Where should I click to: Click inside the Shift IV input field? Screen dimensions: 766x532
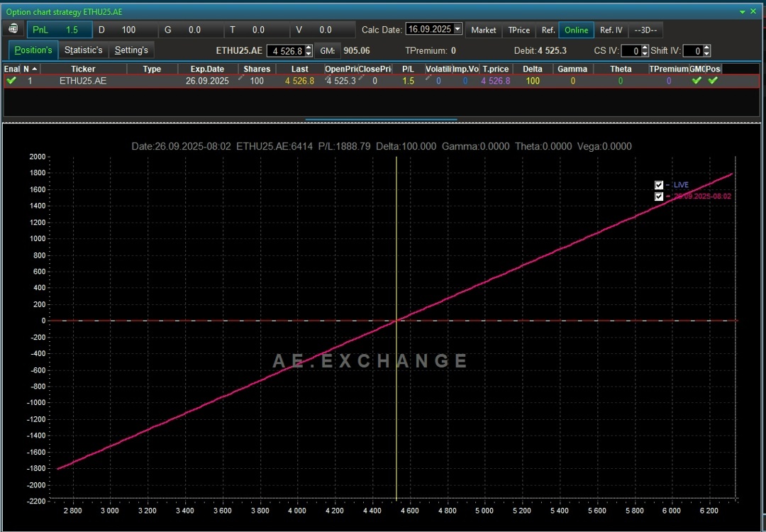(693, 50)
